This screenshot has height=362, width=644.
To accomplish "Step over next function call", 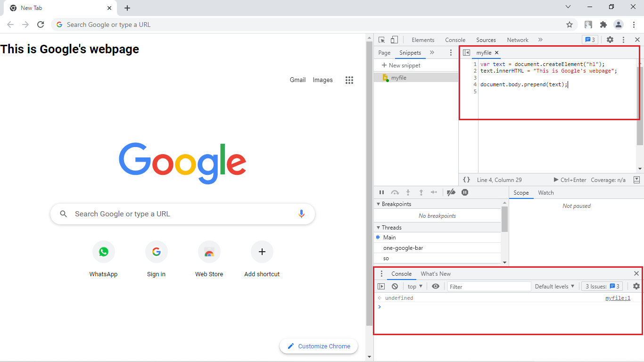I will pyautogui.click(x=395, y=192).
